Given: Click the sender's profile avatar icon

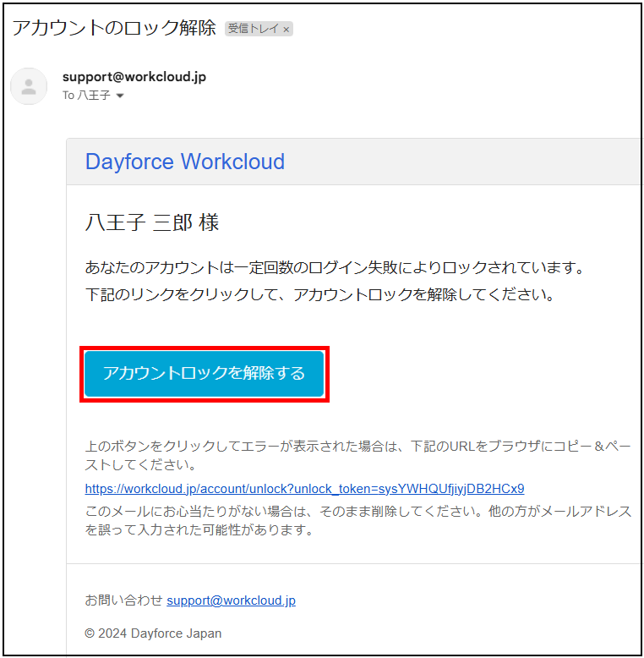Looking at the screenshot, I should pos(29,86).
